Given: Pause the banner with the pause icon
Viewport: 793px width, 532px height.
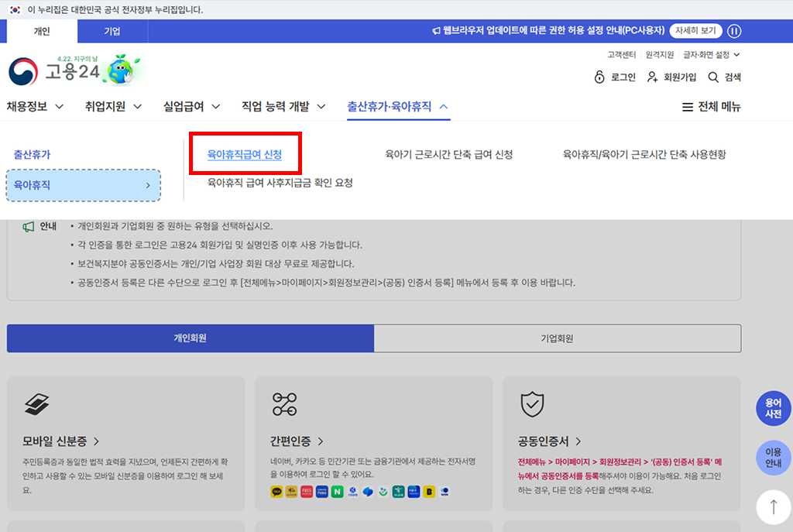Looking at the screenshot, I should coord(734,31).
